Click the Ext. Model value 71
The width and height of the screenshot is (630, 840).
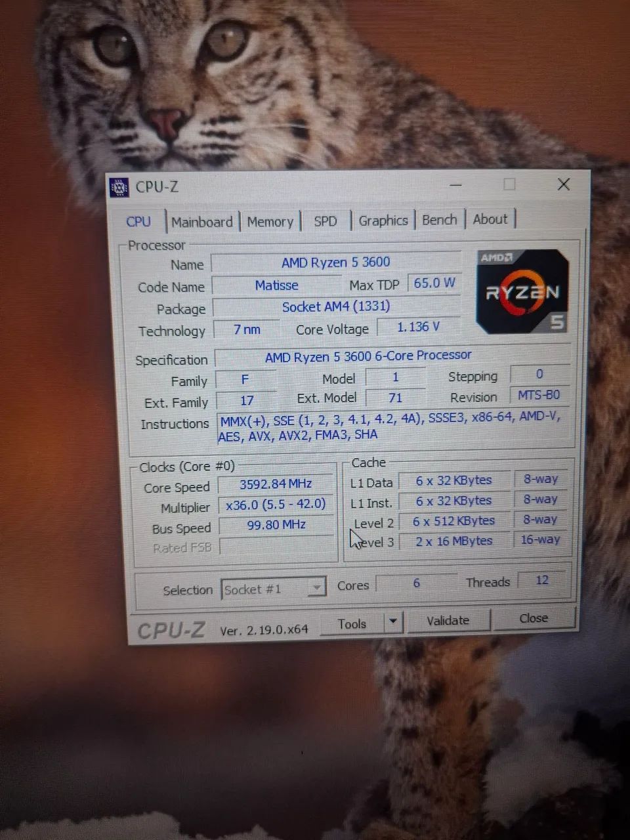(395, 398)
